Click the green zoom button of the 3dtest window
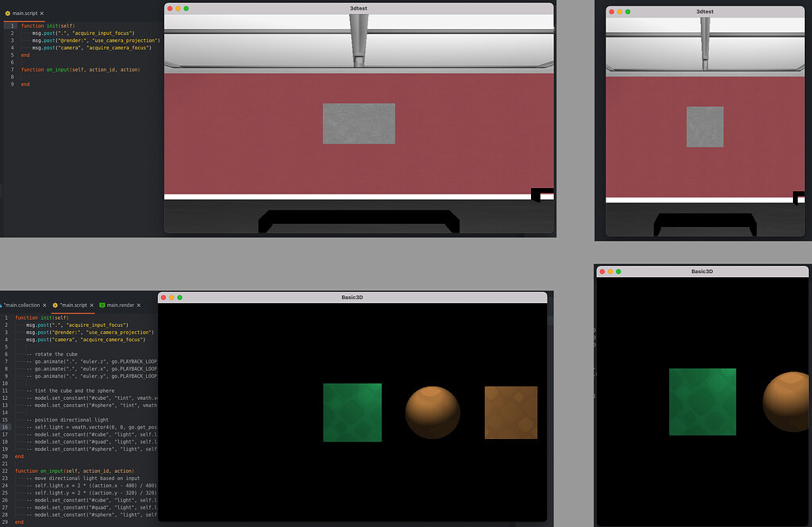This screenshot has width=812, height=527. (x=184, y=8)
